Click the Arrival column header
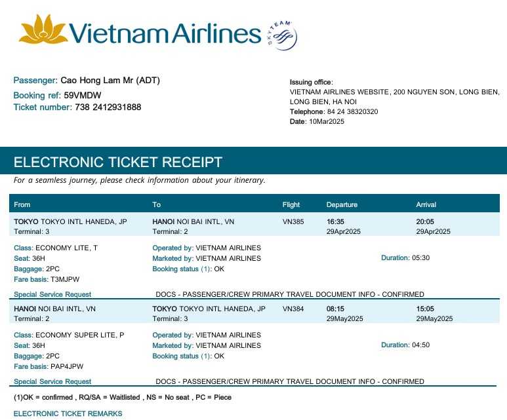This screenshot has width=507, height=420. [x=426, y=204]
